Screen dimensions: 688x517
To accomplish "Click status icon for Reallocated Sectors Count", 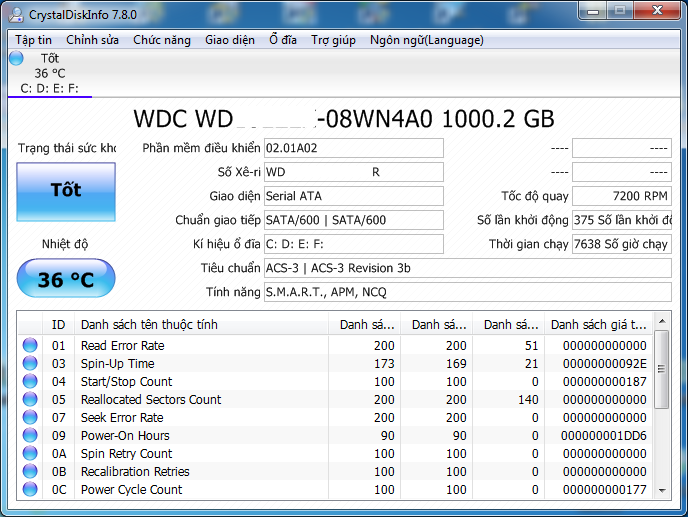I will click(x=30, y=399).
